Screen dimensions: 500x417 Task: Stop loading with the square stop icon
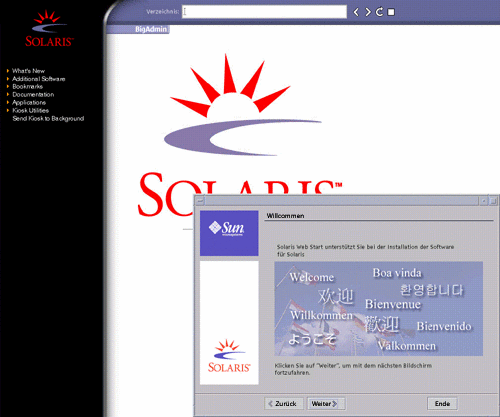pos(391,12)
